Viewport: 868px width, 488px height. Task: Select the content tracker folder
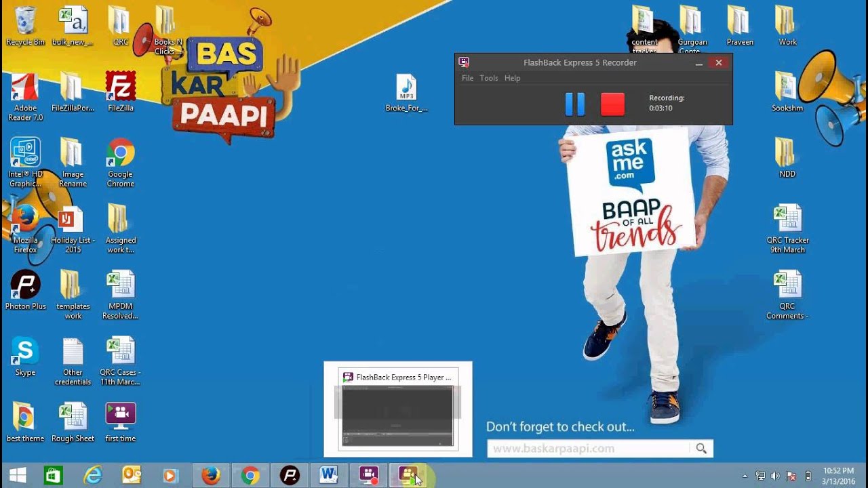point(644,30)
